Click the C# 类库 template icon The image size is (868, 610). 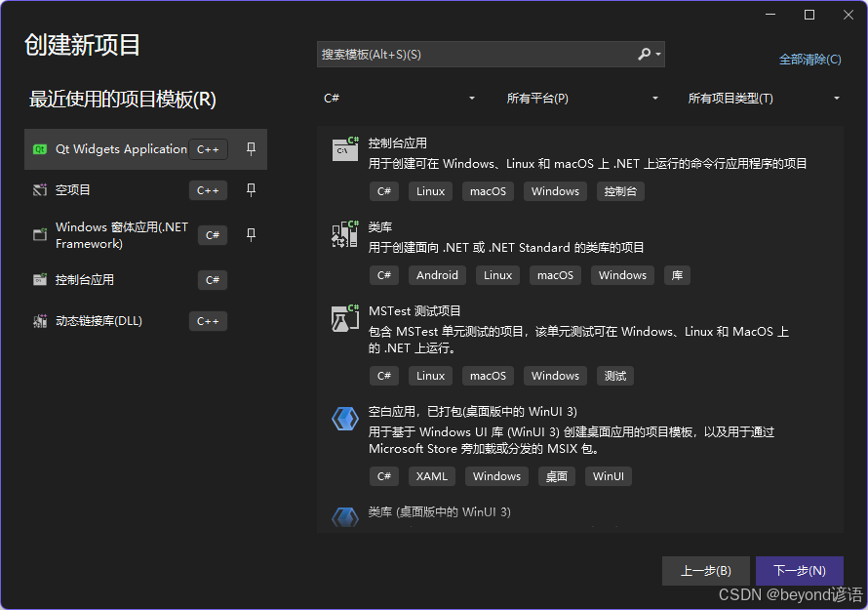point(345,234)
